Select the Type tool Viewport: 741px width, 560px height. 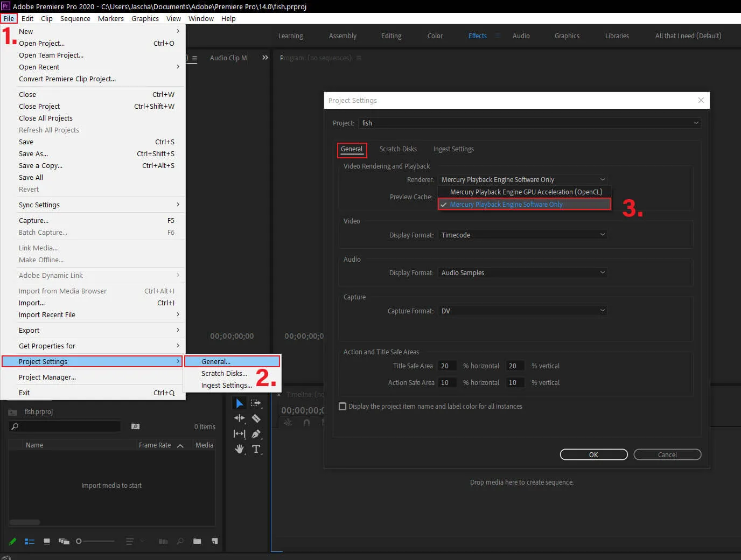coord(256,449)
